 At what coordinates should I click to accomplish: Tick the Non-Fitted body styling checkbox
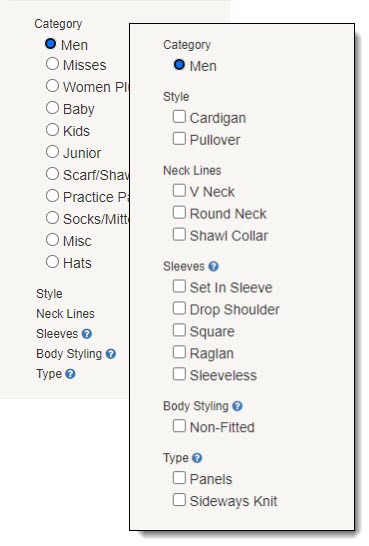pos(179,426)
